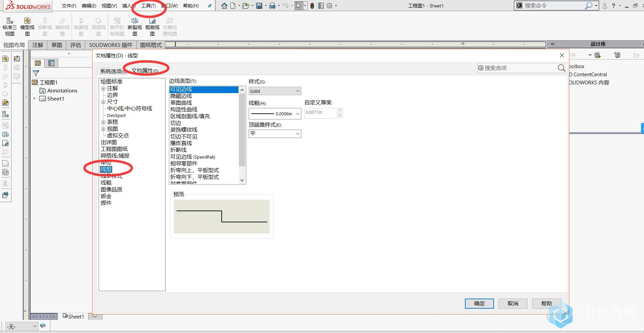Click the Print icon
Image resolution: width=644 pixels, height=333 pixels.
[272, 6]
